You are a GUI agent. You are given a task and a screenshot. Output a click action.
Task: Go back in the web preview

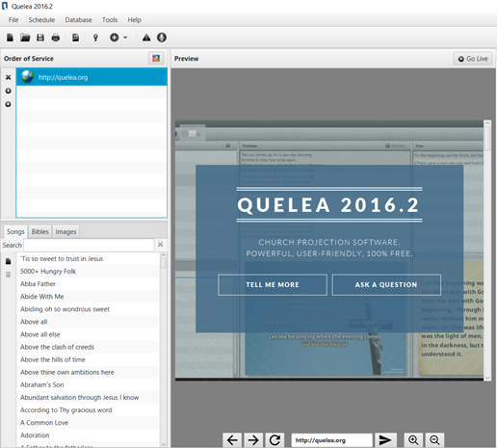232,440
